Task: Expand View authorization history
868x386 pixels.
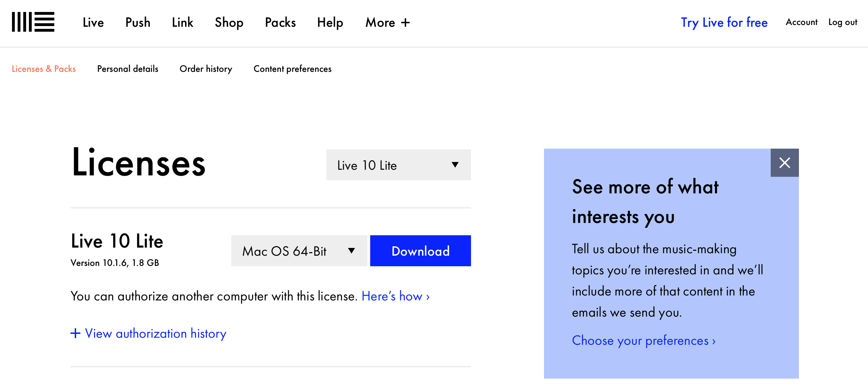Action: pyautogui.click(x=148, y=333)
